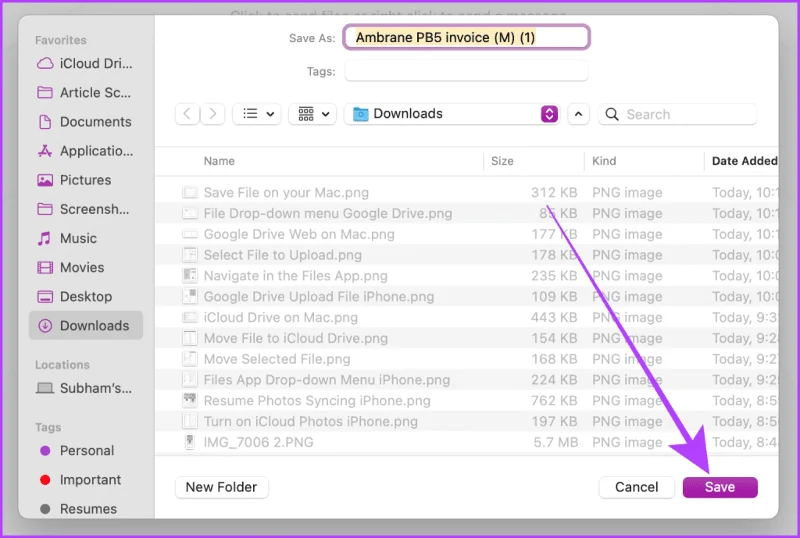The width and height of the screenshot is (800, 538).
Task: Go forward with the right chevron button
Action: (x=213, y=114)
